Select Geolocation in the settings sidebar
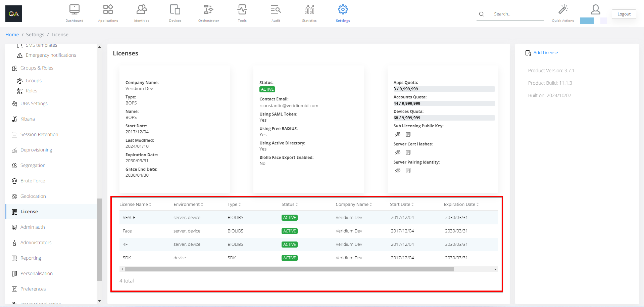This screenshot has height=307, width=644. click(33, 196)
